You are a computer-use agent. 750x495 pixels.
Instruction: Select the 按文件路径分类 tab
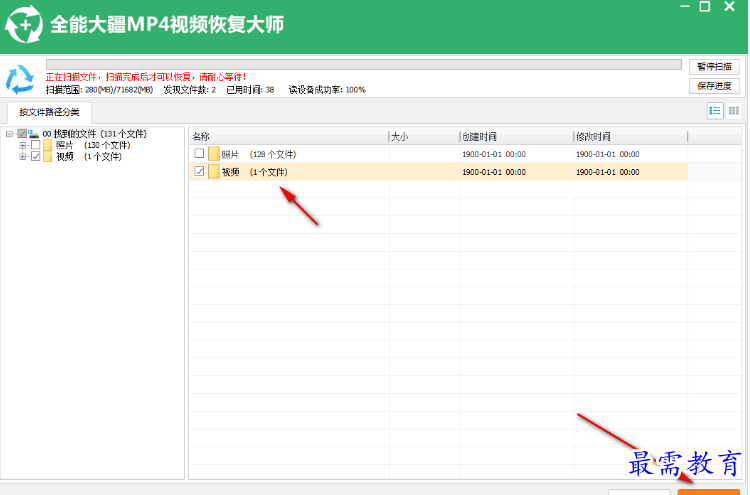click(49, 112)
